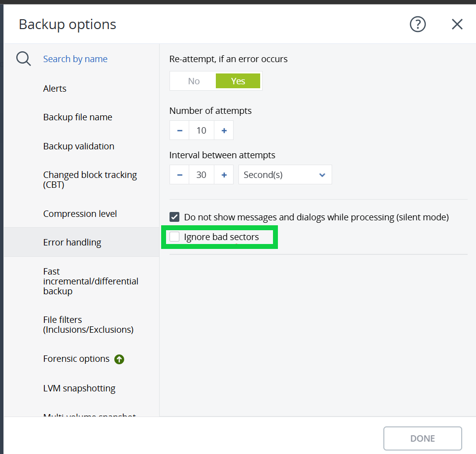Enable Ignore bad sectors checkbox
This screenshot has height=454, width=476.
tap(174, 237)
